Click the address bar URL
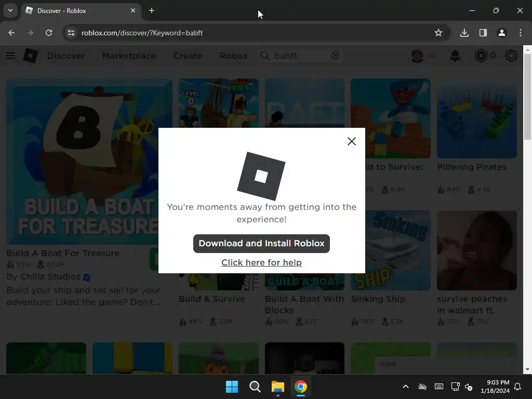 [142, 33]
